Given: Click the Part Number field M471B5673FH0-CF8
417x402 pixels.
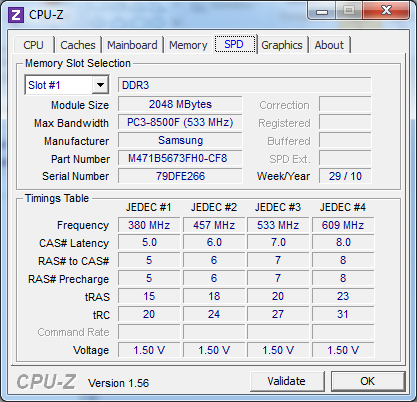Looking at the screenshot, I should click(x=180, y=158).
